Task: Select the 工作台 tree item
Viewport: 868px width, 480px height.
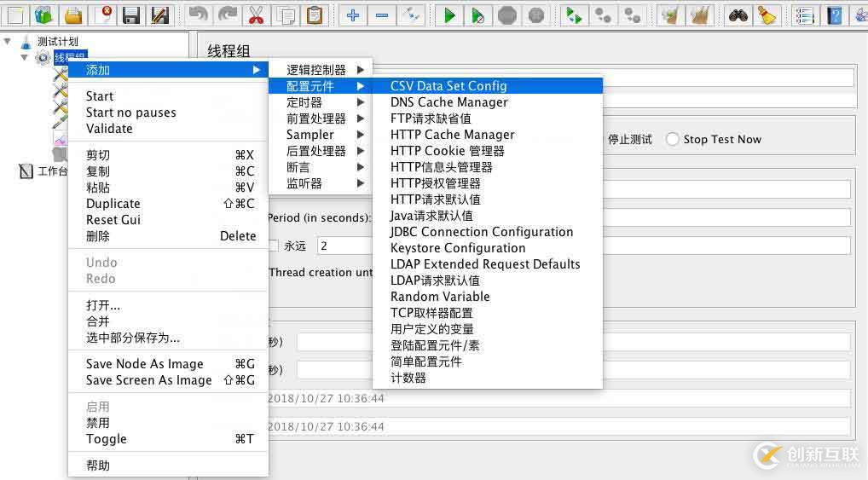Action: pos(52,171)
